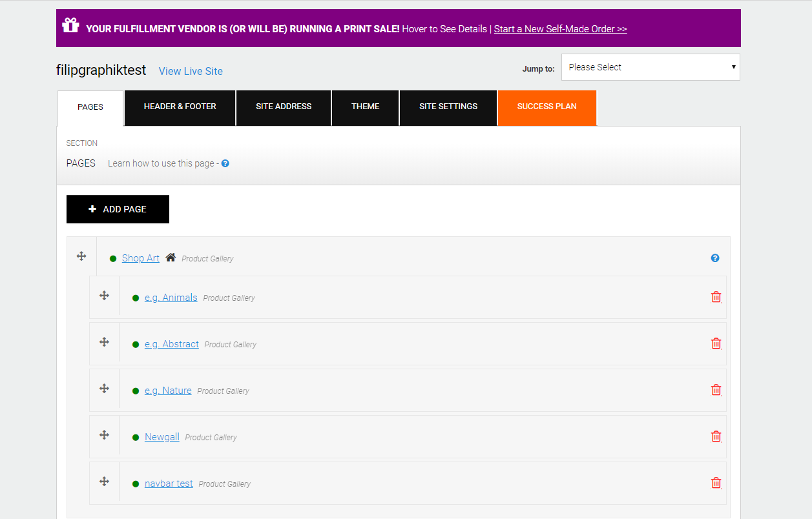The width and height of the screenshot is (812, 519).
Task: Click move handle beside e.g. Animals
Action: (x=104, y=296)
